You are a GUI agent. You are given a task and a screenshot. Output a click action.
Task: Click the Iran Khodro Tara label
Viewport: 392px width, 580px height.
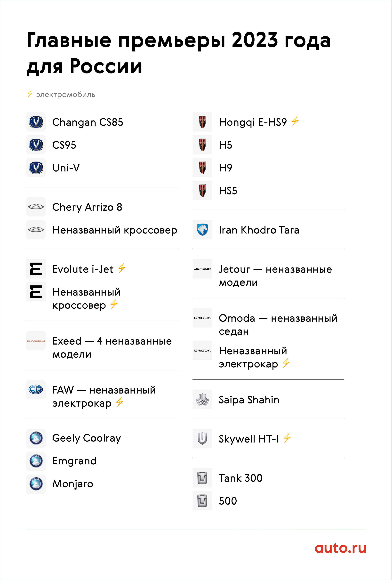[x=259, y=230]
